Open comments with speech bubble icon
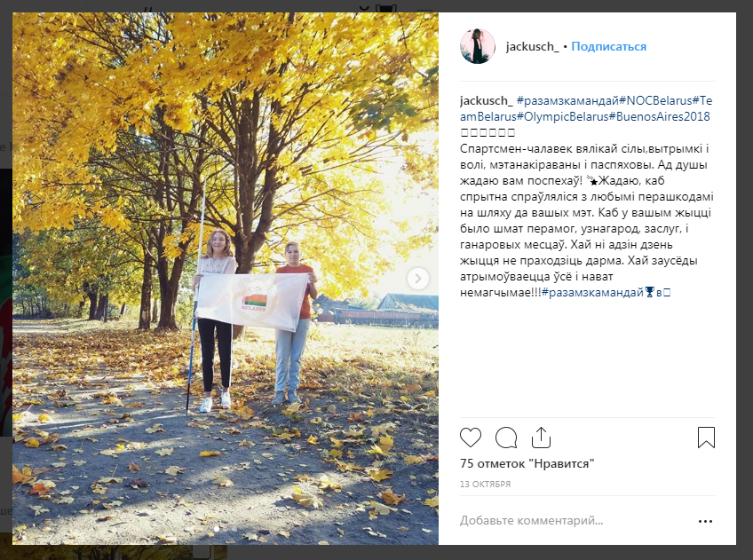Viewport: 753px width, 560px height. [505, 438]
